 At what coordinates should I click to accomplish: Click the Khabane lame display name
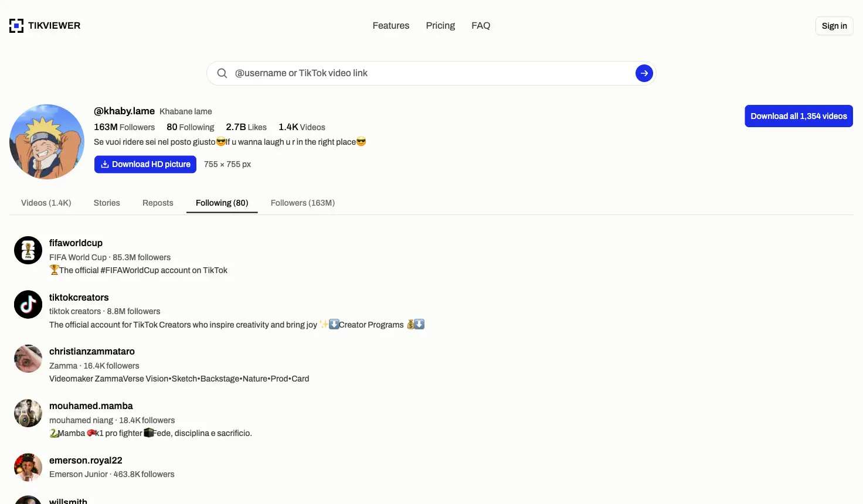(186, 111)
